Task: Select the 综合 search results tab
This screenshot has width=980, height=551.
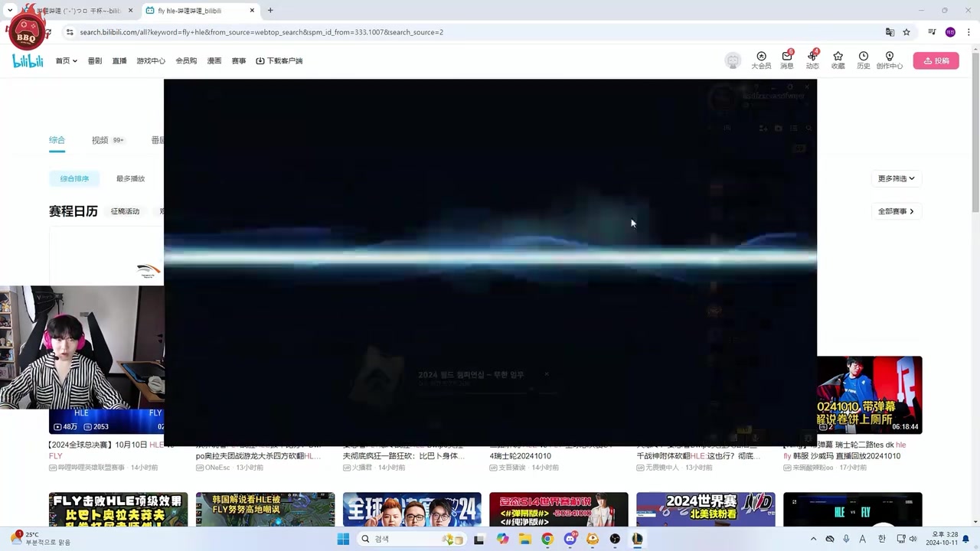Action: pyautogui.click(x=57, y=140)
